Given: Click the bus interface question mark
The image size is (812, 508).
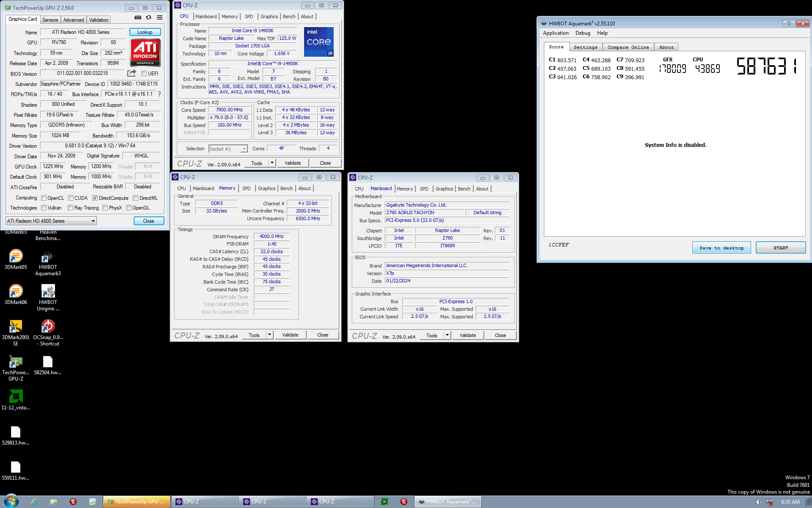Looking at the screenshot, I should 159,94.
